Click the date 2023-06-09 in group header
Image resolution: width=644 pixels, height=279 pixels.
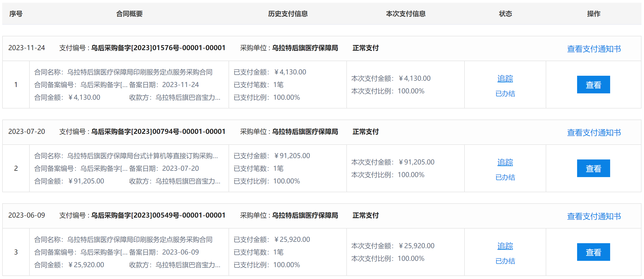[27, 215]
